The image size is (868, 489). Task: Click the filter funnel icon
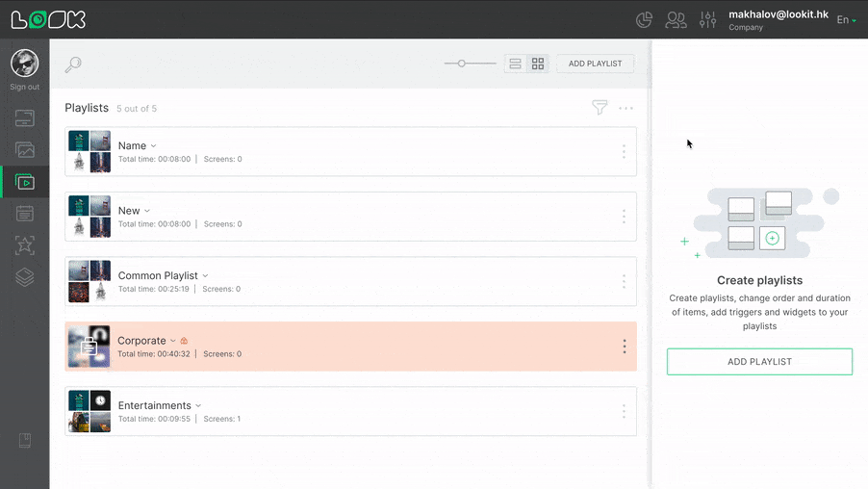click(600, 108)
